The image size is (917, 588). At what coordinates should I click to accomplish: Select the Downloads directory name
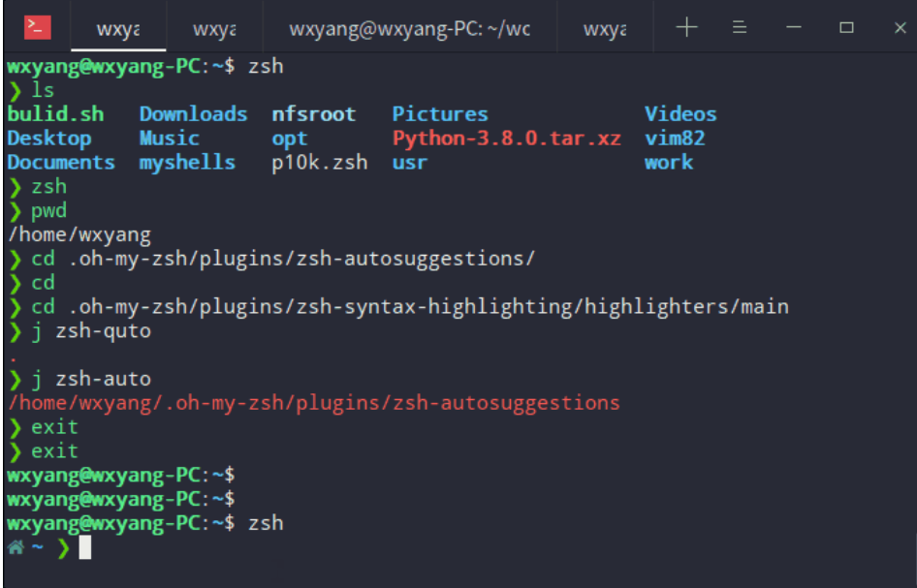(192, 113)
